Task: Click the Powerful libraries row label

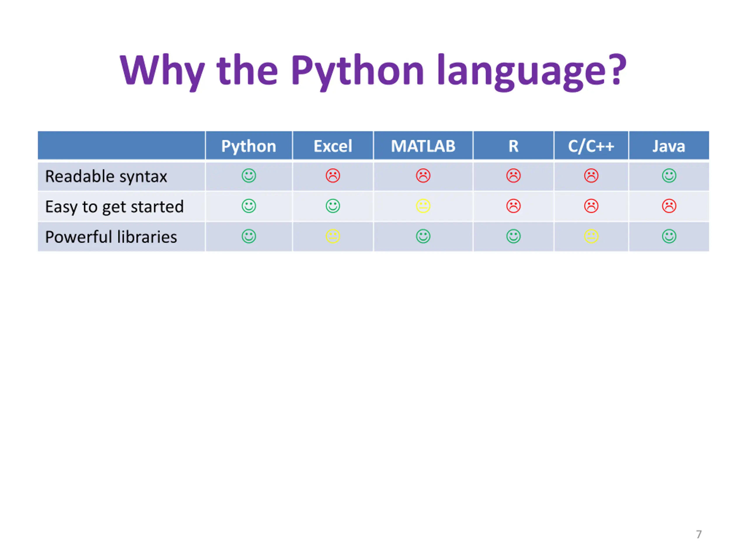Action: click(x=111, y=237)
